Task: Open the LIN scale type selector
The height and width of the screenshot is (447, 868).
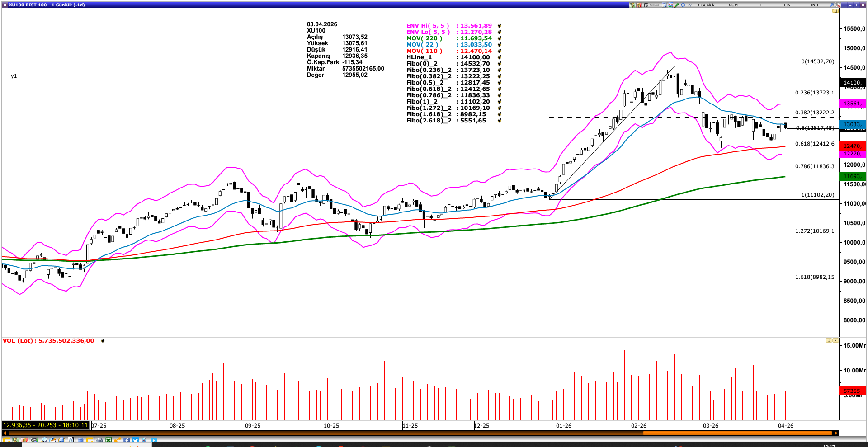Action: pyautogui.click(x=788, y=5)
